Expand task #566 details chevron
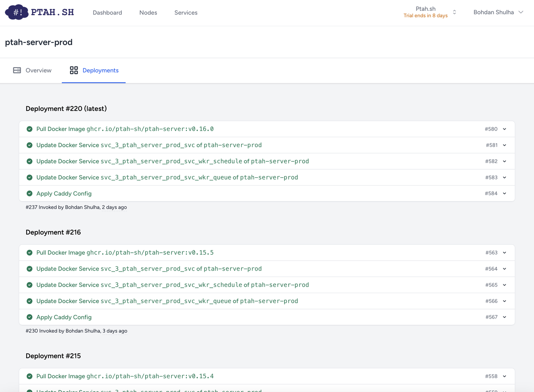 click(504, 301)
